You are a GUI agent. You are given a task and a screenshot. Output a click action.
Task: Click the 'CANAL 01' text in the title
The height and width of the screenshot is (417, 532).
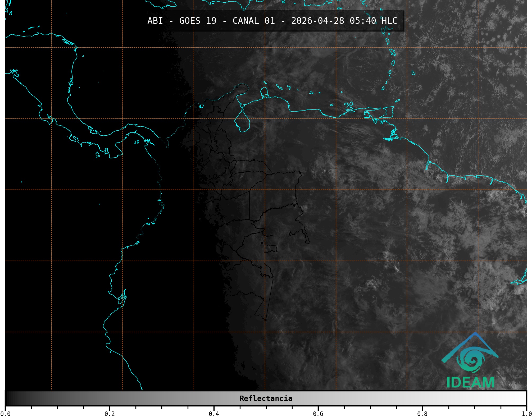click(x=253, y=21)
